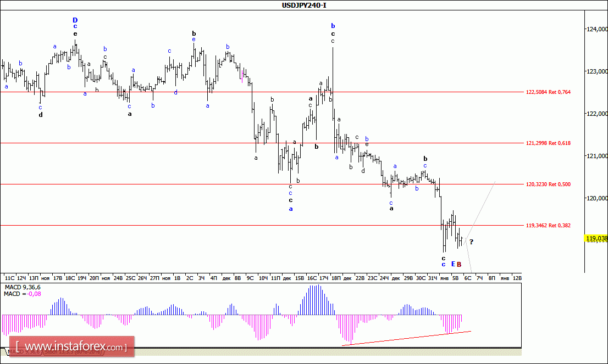Click the large blue D wave label
This screenshot has height=364, width=608.
pyautogui.click(x=75, y=20)
